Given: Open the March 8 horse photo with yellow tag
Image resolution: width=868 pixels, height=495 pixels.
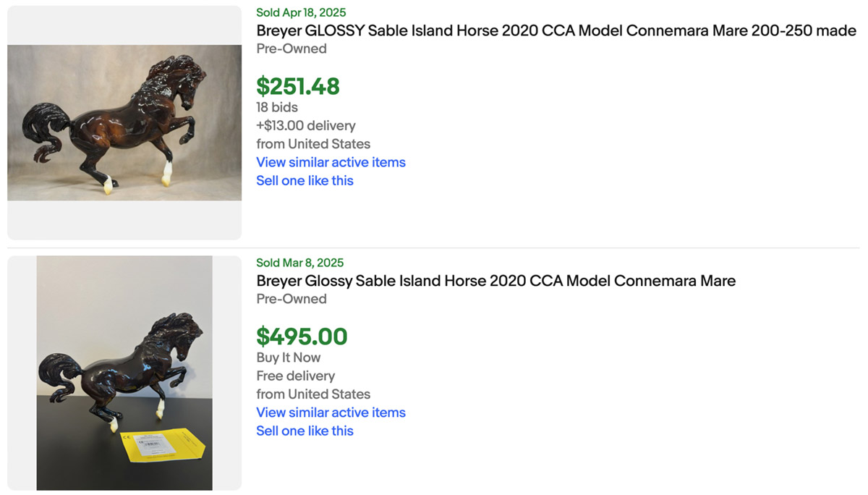Looking at the screenshot, I should (x=124, y=373).
